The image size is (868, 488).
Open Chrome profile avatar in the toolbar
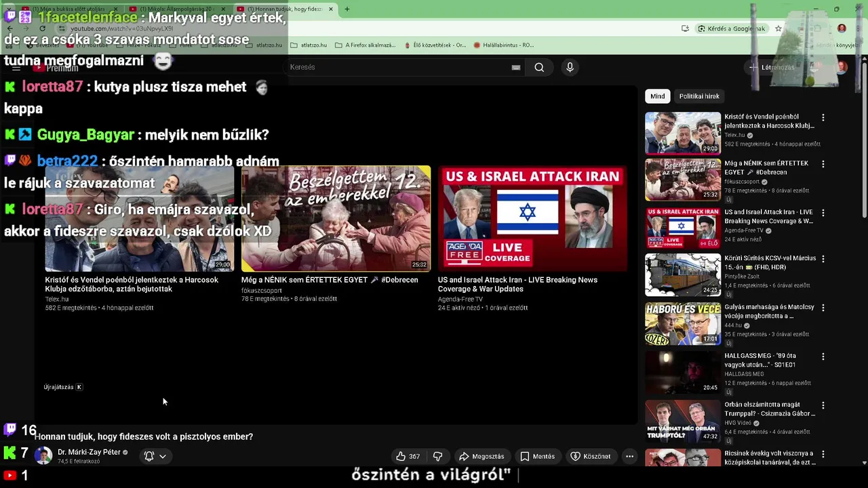[842, 28]
